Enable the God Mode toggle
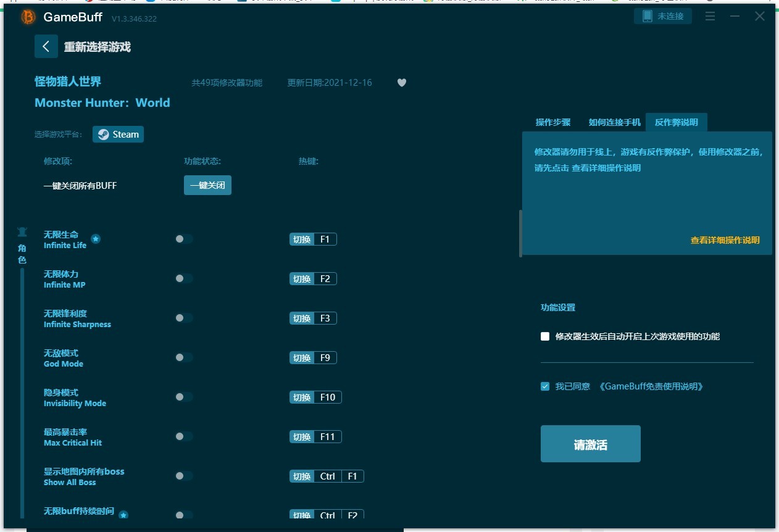The image size is (779, 532). pyautogui.click(x=183, y=357)
